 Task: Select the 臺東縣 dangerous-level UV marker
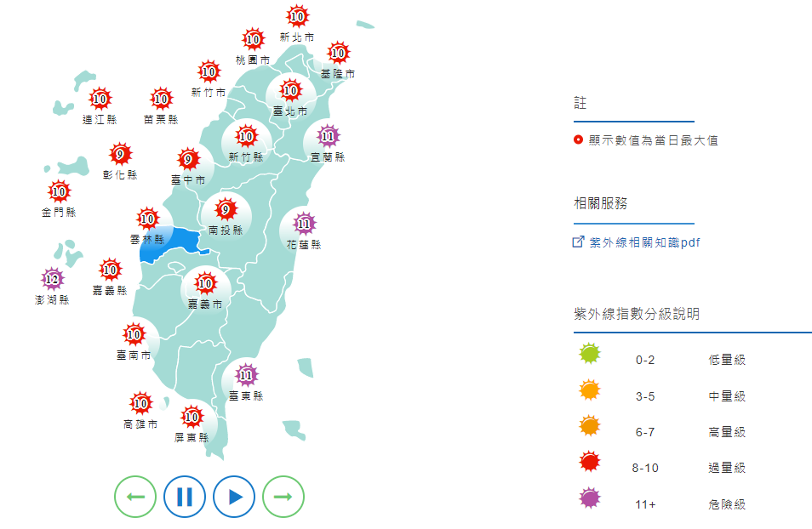click(x=247, y=373)
